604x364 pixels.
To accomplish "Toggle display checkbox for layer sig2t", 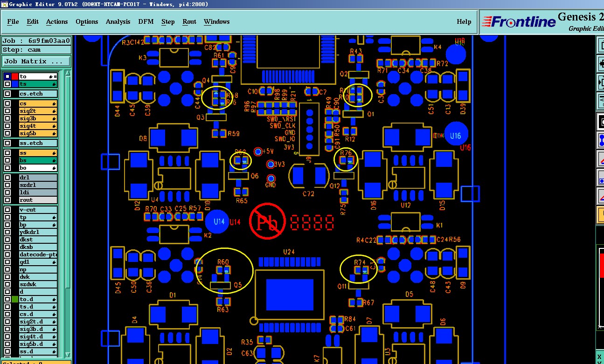I will point(7,111).
